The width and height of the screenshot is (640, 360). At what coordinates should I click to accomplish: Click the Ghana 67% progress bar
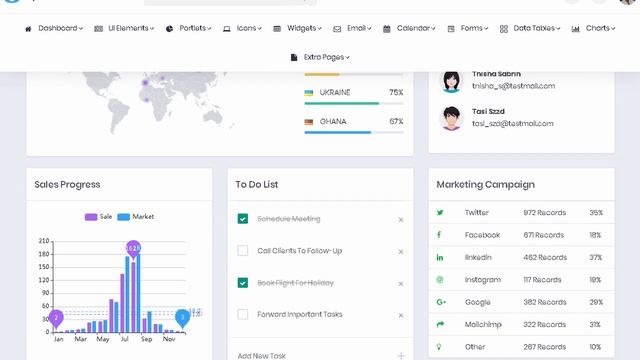pos(354,132)
